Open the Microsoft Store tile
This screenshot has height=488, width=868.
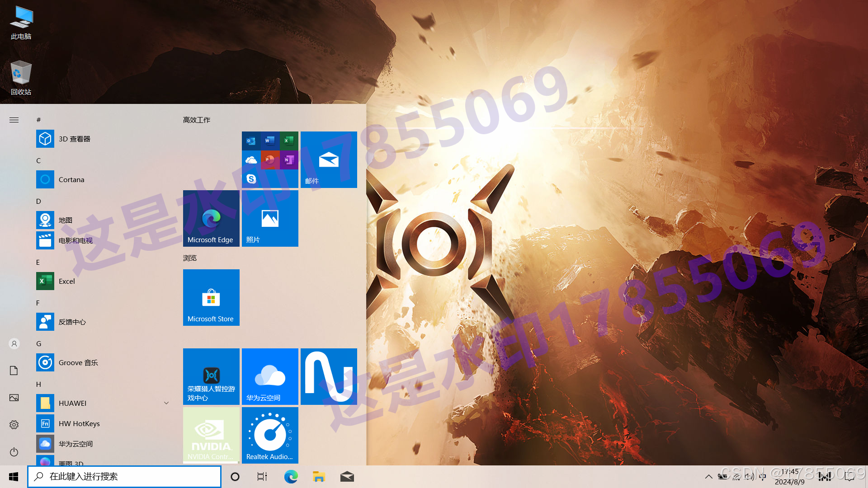[211, 297]
